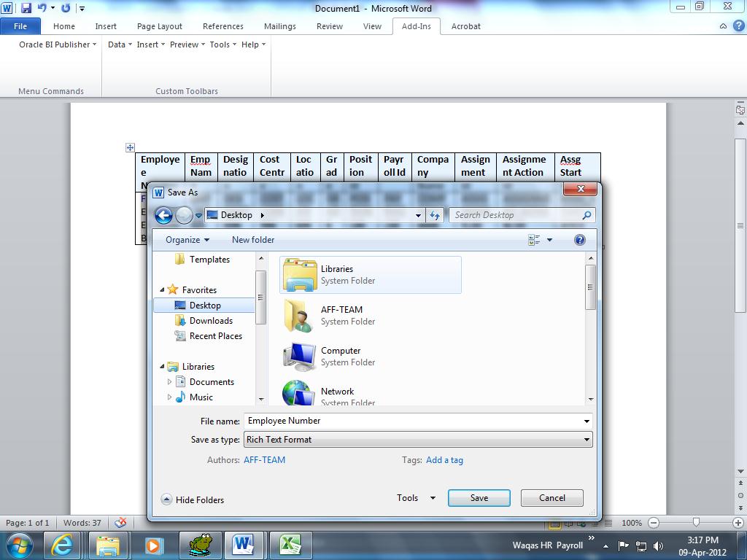Navigate back using the back arrow icon
This screenshot has height=560, width=747.
coord(165,214)
